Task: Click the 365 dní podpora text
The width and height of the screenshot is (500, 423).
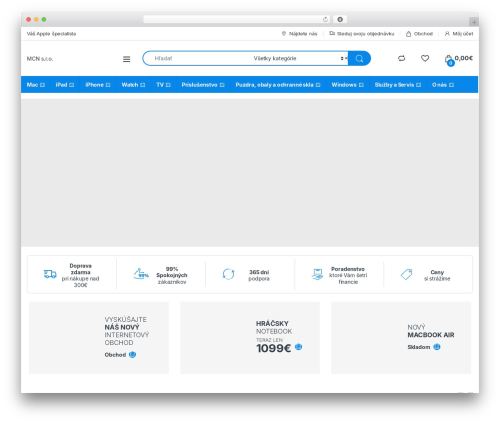Action: (x=259, y=275)
